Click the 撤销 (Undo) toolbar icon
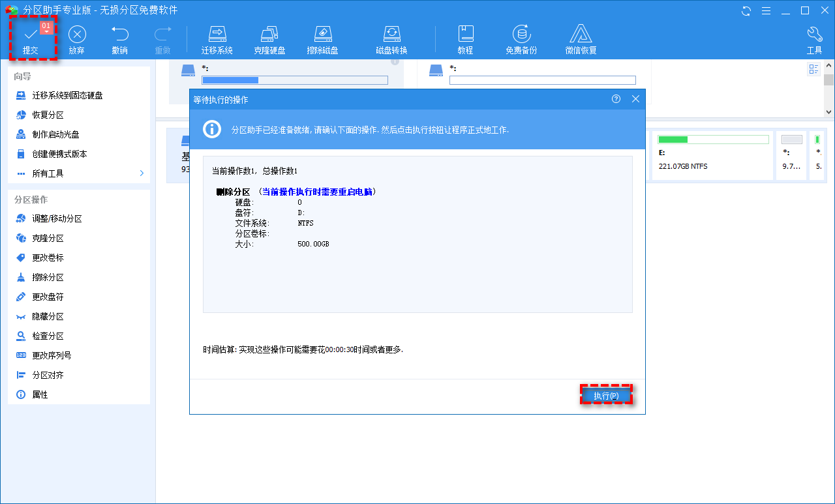 [119, 39]
